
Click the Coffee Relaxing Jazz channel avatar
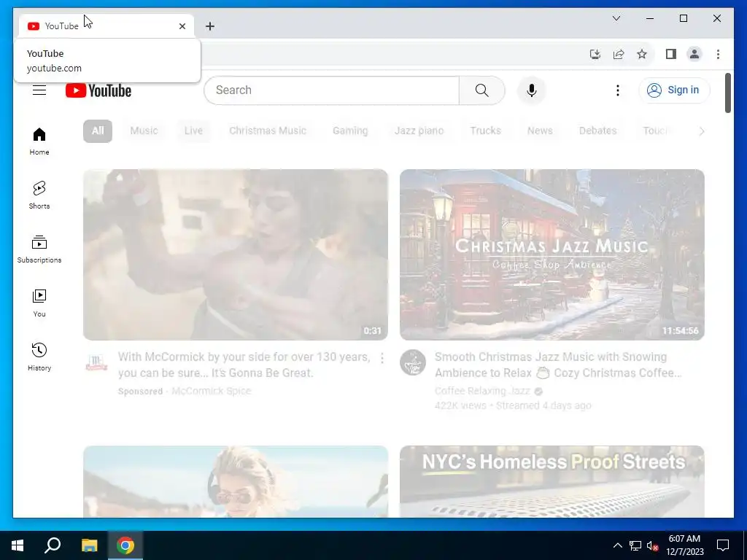[x=413, y=363]
